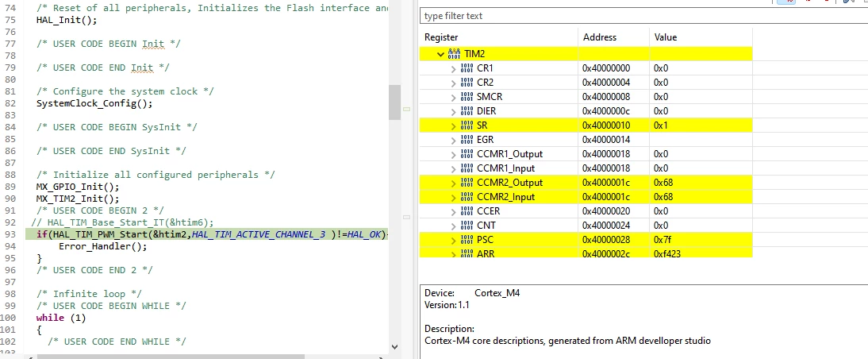Click HAL_TIM_PWM_Start on line 93
This screenshot has width=868, height=359.
pyautogui.click(x=102, y=234)
